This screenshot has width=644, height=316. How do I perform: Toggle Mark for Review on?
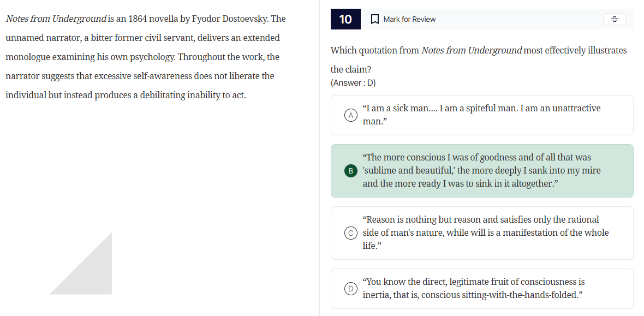coord(403,19)
